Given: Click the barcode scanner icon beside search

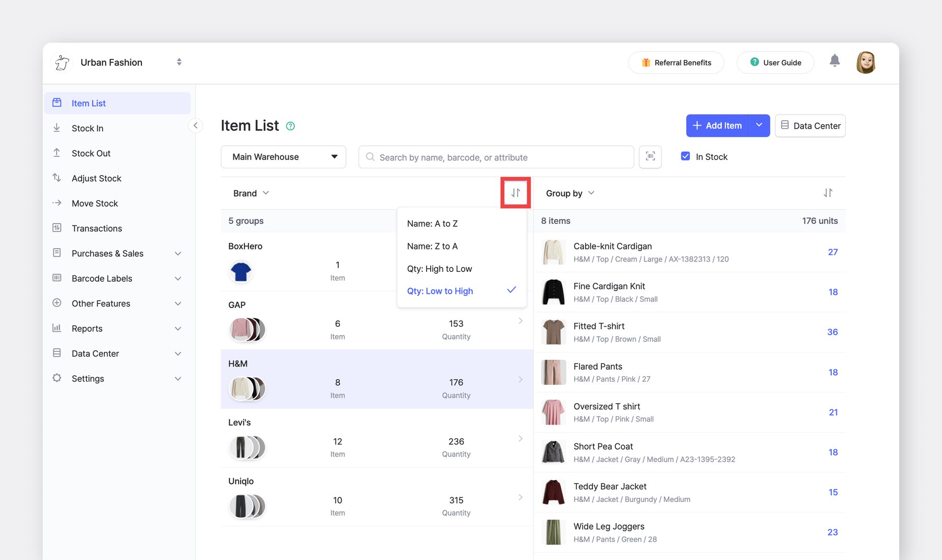Looking at the screenshot, I should [x=650, y=157].
